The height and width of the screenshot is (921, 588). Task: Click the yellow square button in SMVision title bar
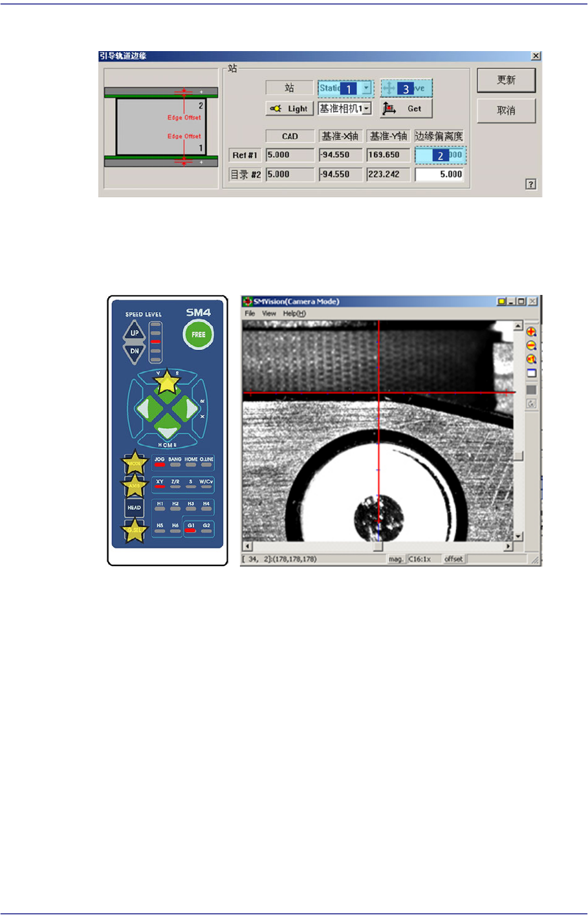[501, 301]
